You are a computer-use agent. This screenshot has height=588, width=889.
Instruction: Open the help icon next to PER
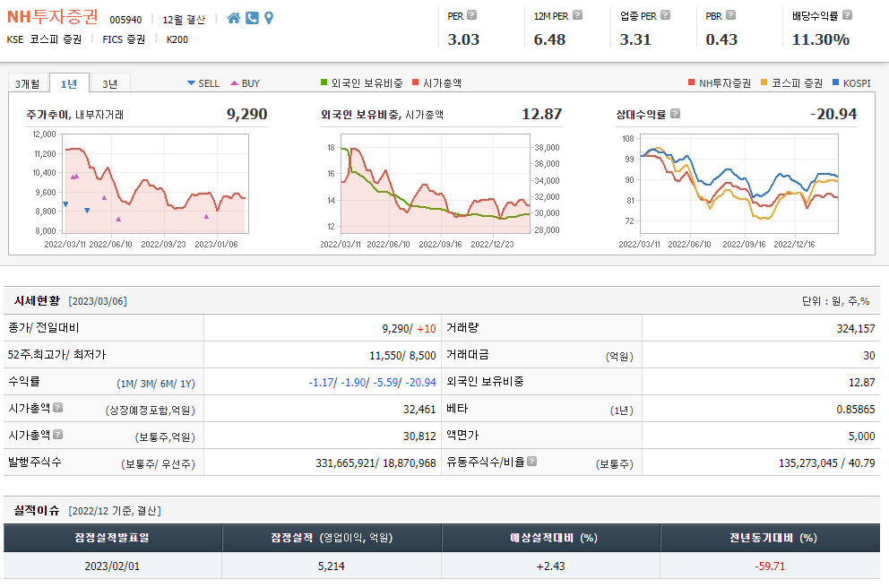pyautogui.click(x=471, y=15)
